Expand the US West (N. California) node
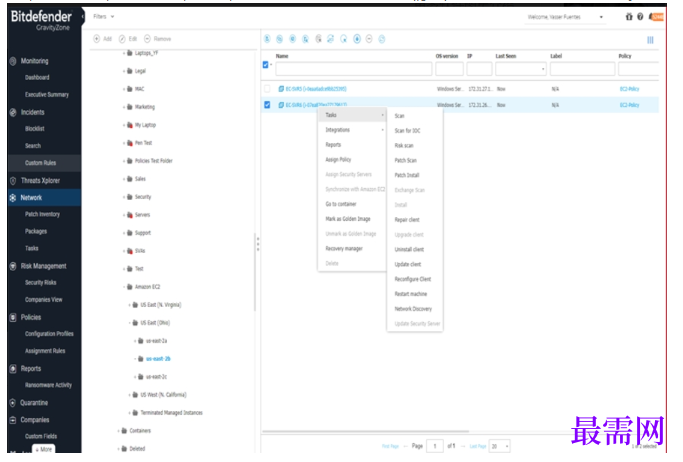The width and height of the screenshot is (683, 462). (130, 395)
